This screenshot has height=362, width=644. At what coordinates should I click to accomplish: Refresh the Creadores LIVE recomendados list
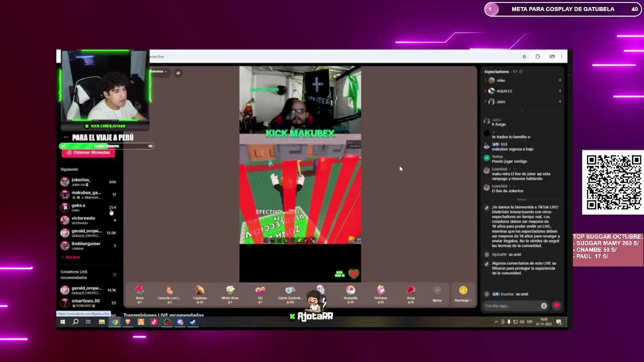pyautogui.click(x=114, y=275)
